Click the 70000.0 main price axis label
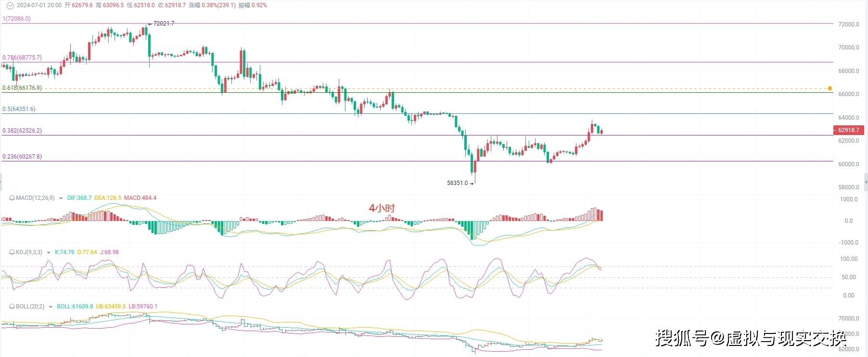 click(x=849, y=48)
